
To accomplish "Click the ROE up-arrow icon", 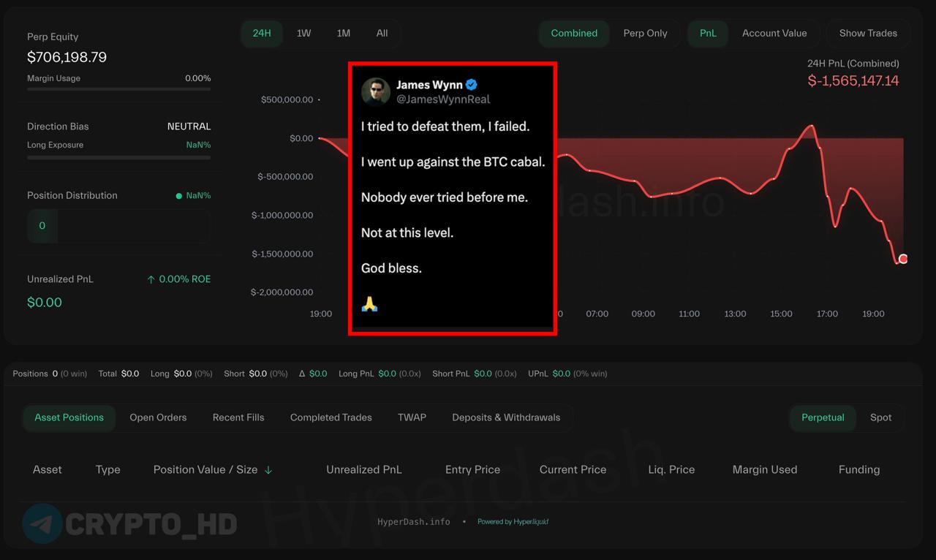I will [151, 279].
